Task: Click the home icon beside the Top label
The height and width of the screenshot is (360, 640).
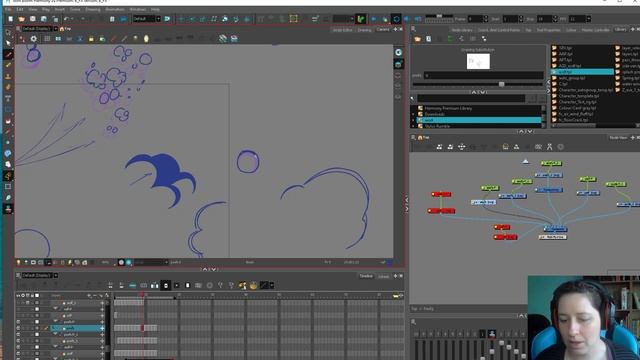Action: pyautogui.click(x=62, y=29)
